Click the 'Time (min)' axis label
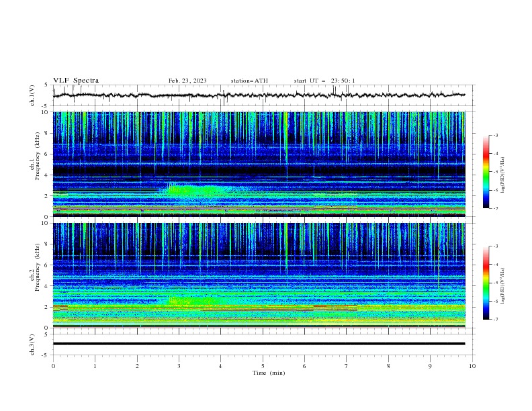Screen dimensions: 532x411 pos(269,373)
